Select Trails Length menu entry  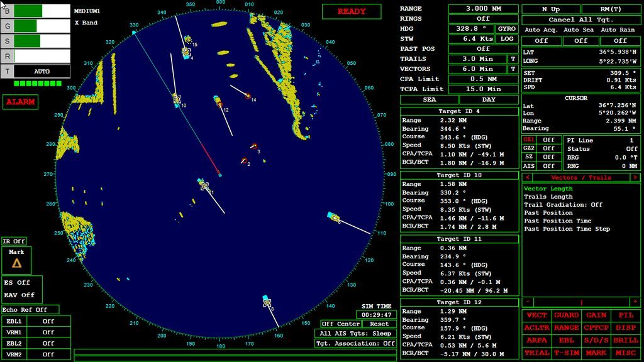pyautogui.click(x=548, y=197)
